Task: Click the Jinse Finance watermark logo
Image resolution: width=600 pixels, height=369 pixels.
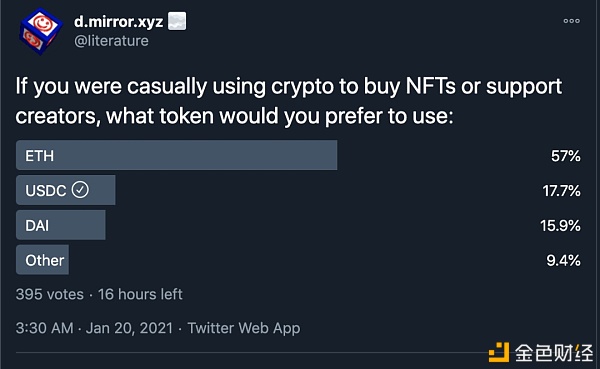Action: tap(540, 353)
